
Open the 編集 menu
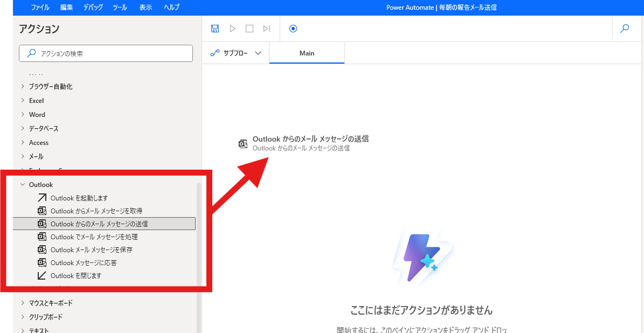click(x=66, y=8)
